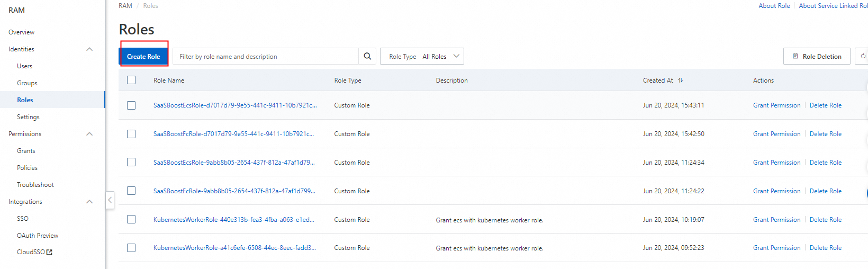This screenshot has width=868, height=269.
Task: Open role SaaSBoostEcsRole-9abb8b05
Action: pyautogui.click(x=234, y=163)
